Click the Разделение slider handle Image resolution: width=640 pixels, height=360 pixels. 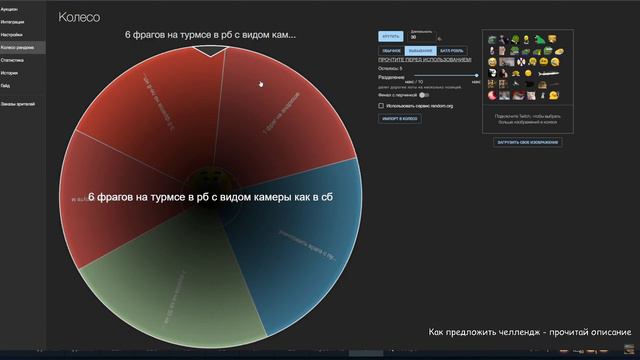pos(476,76)
